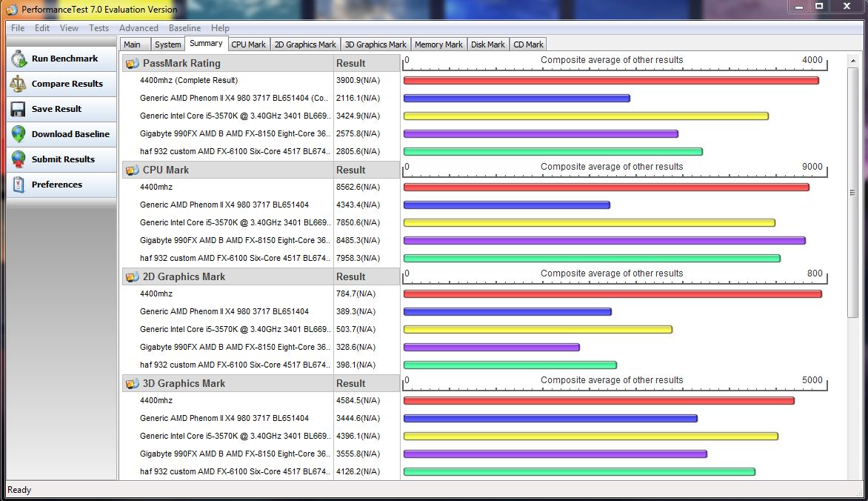Click the green FX-6100 bar in CPU Mark
The height and width of the screenshot is (501, 868).
(x=592, y=258)
